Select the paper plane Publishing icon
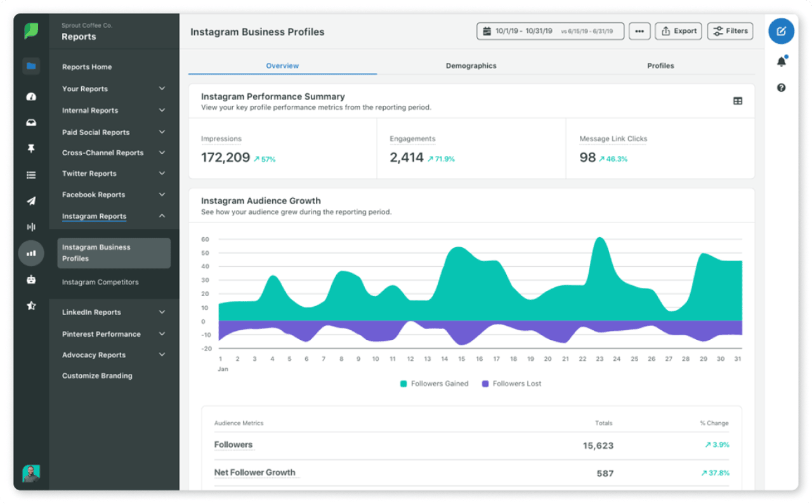The width and height of the screenshot is (812, 504). pos(31,200)
